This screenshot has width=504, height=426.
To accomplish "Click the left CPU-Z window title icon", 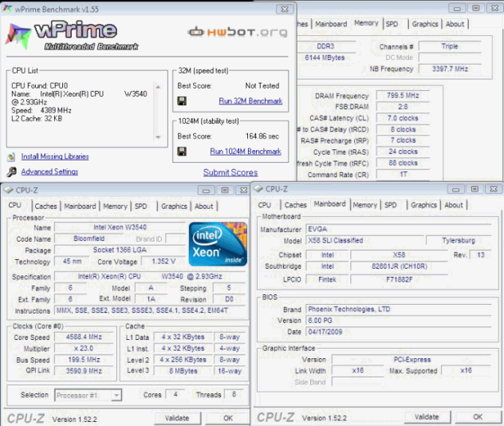I will (x=8, y=190).
